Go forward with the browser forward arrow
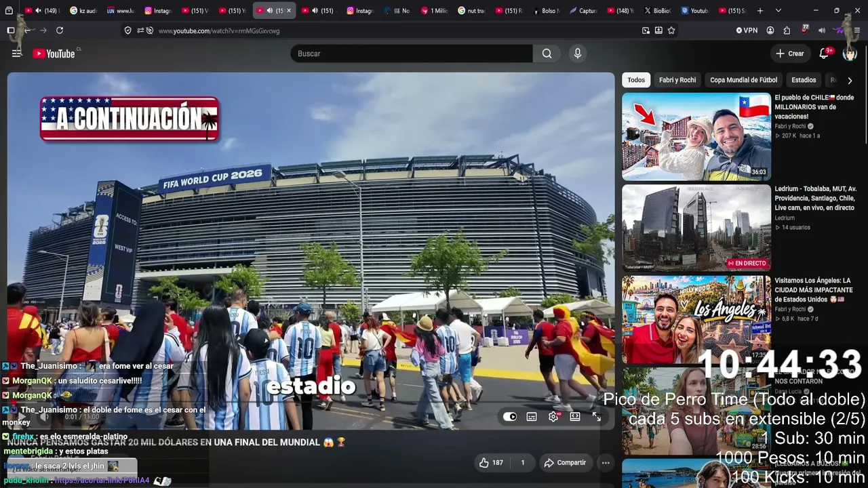Viewport: 868px width, 488px height. coord(43,30)
